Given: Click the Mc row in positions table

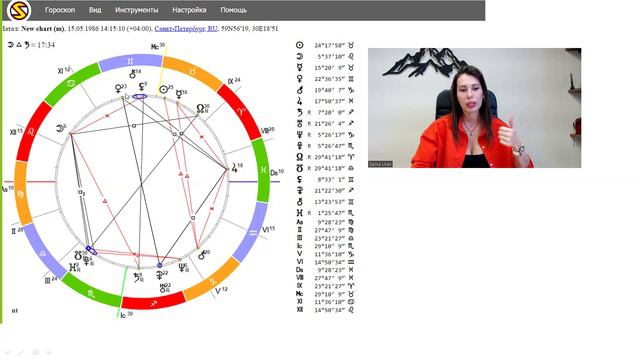Looking at the screenshot, I should tap(325, 294).
